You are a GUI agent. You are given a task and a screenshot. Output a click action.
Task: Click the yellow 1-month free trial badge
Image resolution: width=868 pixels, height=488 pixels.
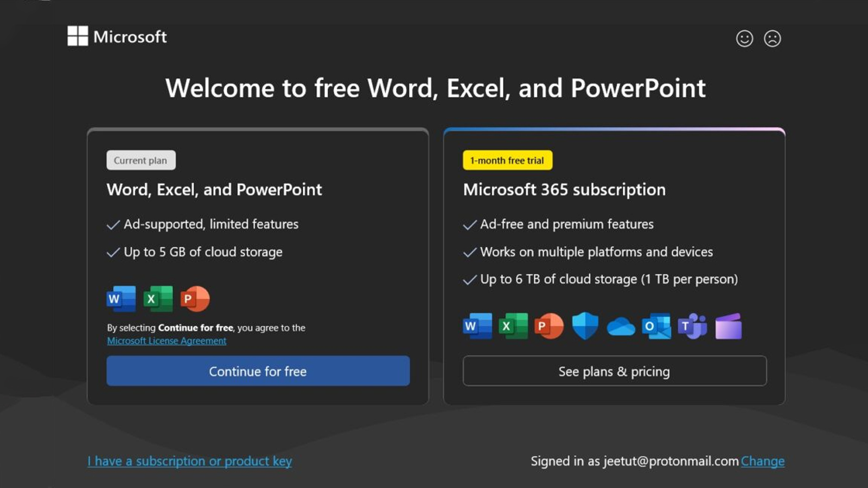coord(507,160)
